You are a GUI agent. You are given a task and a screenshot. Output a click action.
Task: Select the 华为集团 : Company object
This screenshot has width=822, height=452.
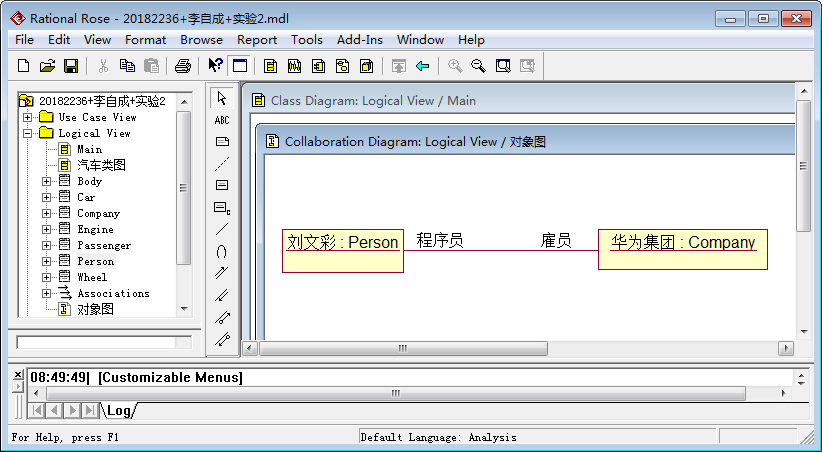click(683, 250)
